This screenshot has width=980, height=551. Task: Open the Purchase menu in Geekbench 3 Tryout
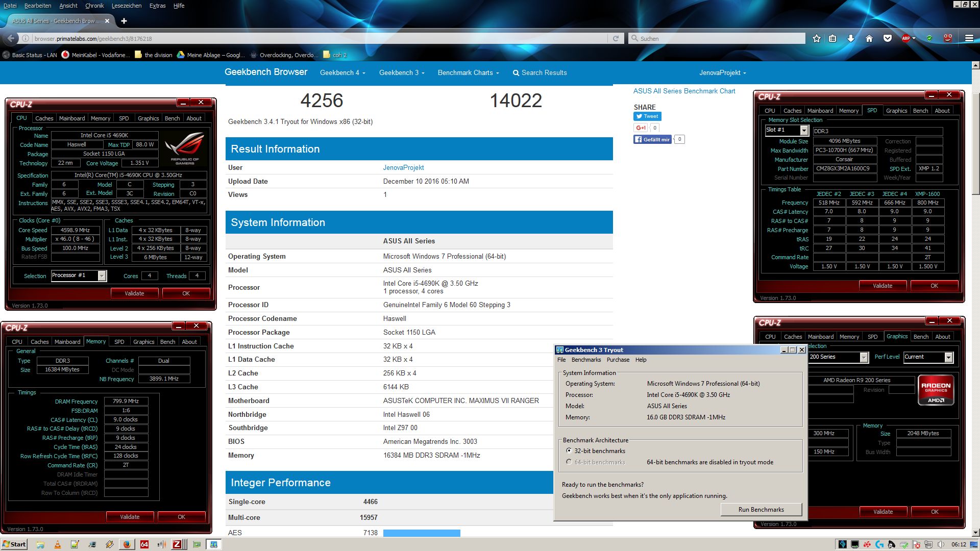point(618,360)
